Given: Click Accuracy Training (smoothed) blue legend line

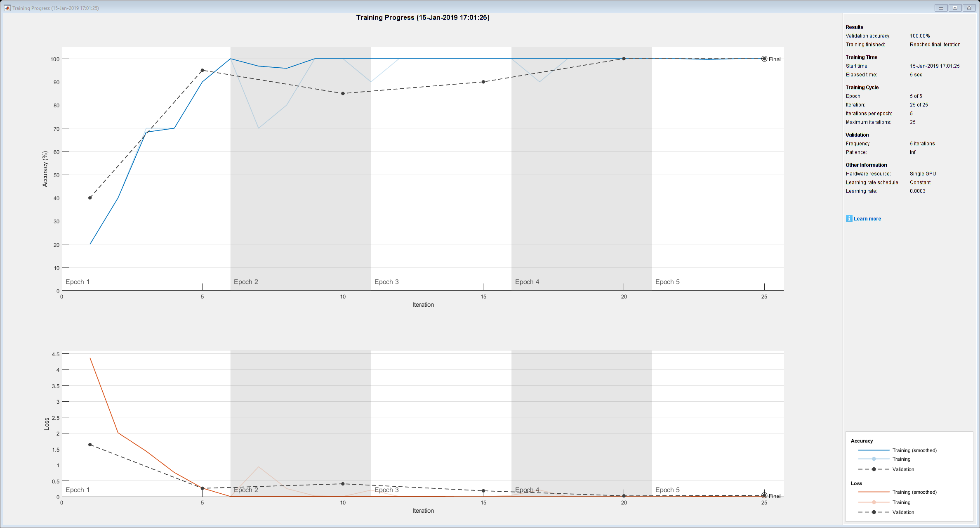Looking at the screenshot, I should coord(873,450).
